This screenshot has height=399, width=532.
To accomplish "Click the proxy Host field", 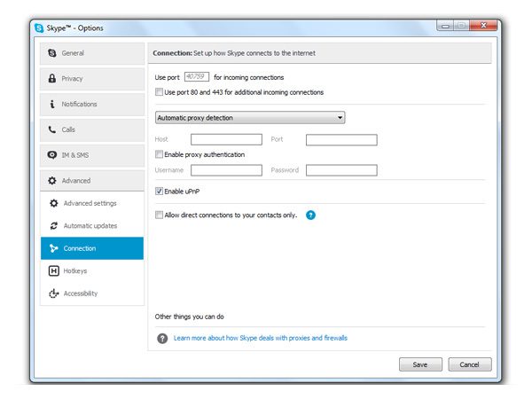I will point(226,139).
